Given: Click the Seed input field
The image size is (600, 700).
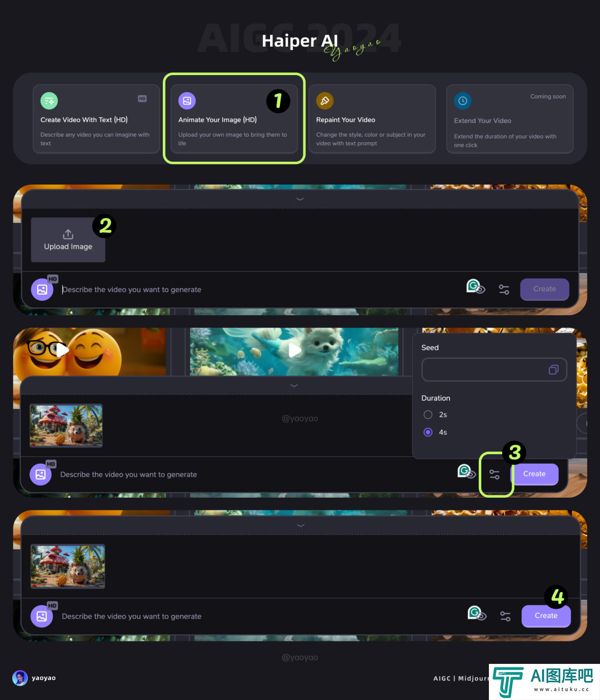Looking at the screenshot, I should [x=494, y=370].
